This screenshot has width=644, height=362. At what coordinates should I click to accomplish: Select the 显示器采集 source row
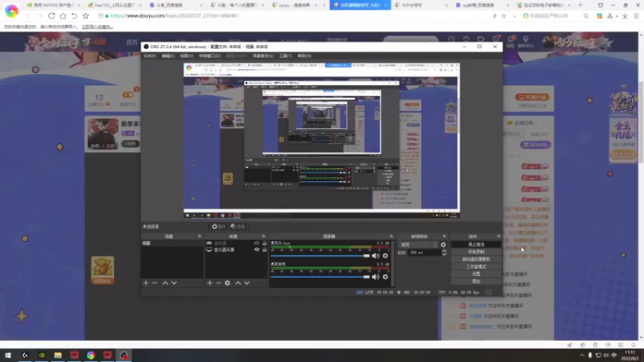click(236, 249)
